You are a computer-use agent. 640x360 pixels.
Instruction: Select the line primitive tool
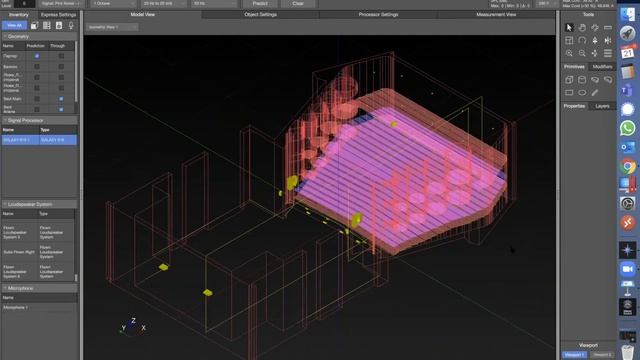point(595,93)
